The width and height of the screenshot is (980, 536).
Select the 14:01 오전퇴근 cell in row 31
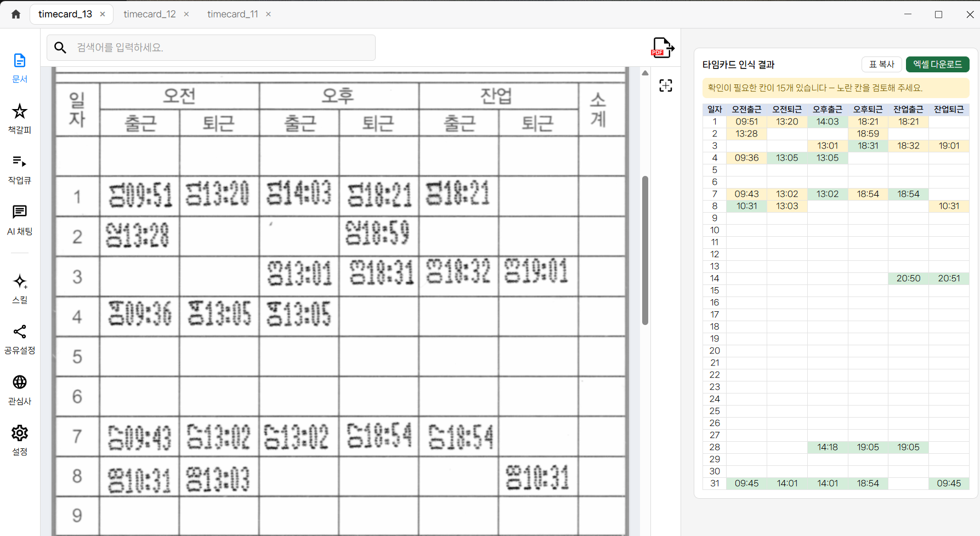point(787,483)
